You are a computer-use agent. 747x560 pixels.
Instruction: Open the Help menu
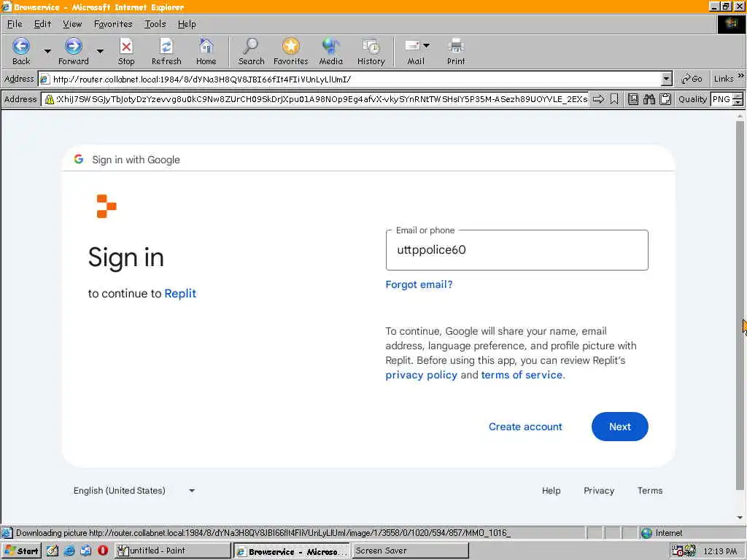click(187, 24)
